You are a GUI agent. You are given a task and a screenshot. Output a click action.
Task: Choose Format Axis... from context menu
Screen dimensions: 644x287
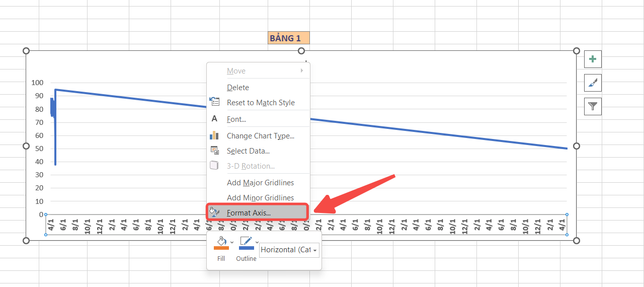(x=249, y=212)
